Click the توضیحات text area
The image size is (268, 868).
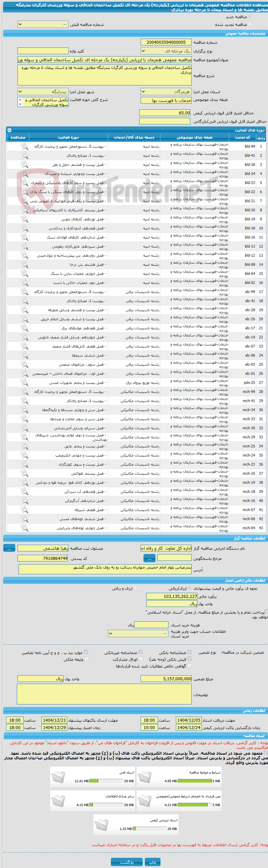pyautogui.click(x=104, y=694)
